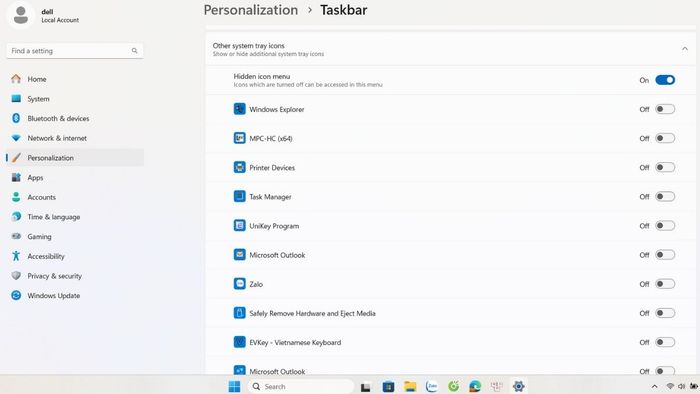Viewport: 700px width, 394px height.
Task: Switch on EVKey - Vietnamese Keyboard toggle
Action: point(665,342)
